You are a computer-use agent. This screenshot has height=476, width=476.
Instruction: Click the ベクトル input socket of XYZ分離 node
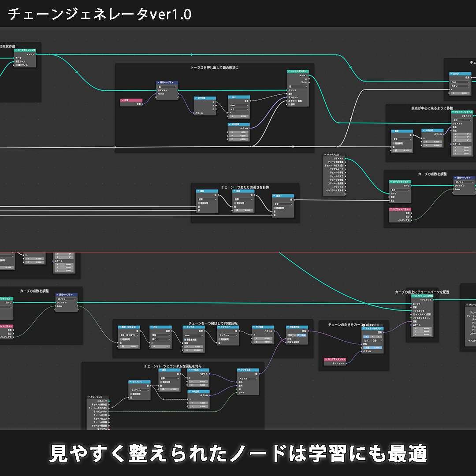click(194, 113)
